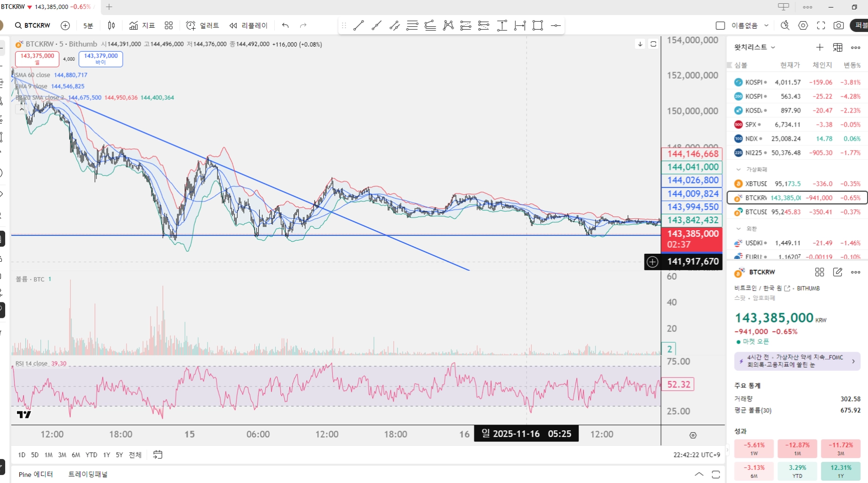Select the parallel channel drawing tool
The image size is (868, 483).
(x=394, y=25)
